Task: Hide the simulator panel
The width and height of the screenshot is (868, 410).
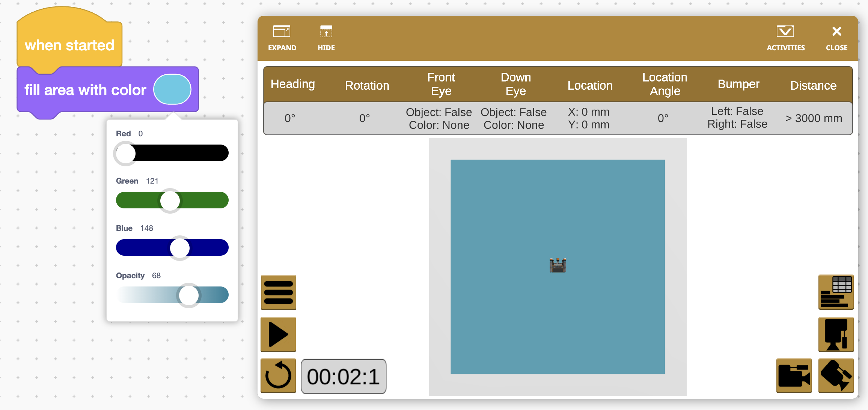Action: coord(326,38)
